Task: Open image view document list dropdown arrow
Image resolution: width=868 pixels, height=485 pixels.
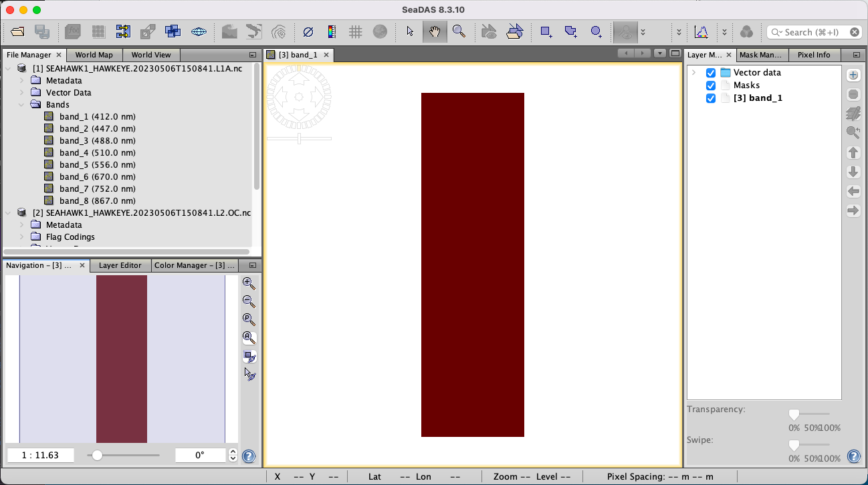Action: (660, 53)
